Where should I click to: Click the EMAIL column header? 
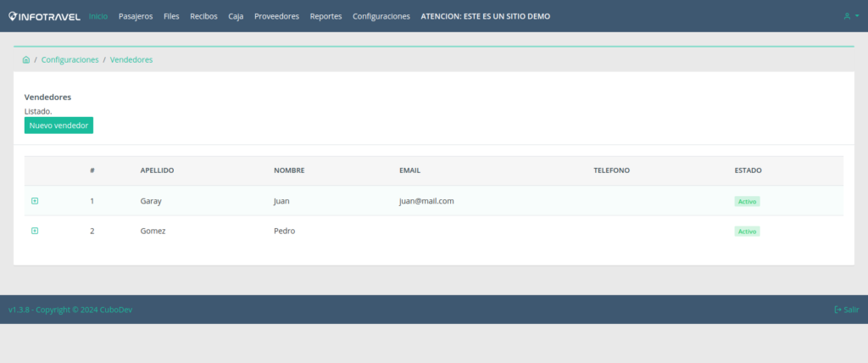click(x=410, y=170)
